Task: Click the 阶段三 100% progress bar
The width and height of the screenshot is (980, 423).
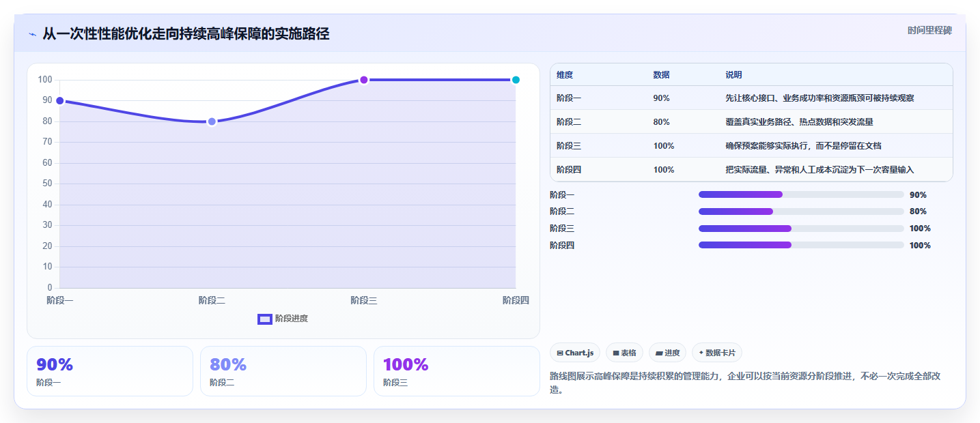Action: pos(801,229)
